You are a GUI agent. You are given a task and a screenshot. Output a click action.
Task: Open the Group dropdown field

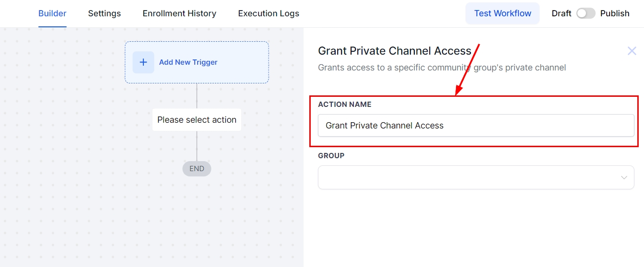[x=470, y=177]
